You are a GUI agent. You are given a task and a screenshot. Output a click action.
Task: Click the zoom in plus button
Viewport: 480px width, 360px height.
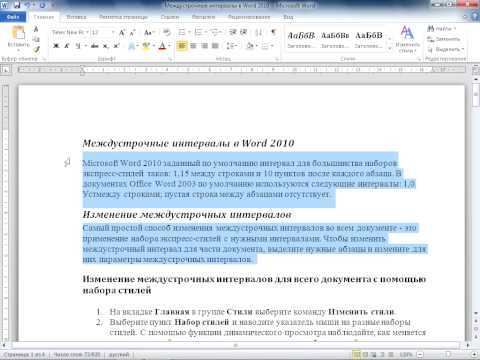click(474, 354)
